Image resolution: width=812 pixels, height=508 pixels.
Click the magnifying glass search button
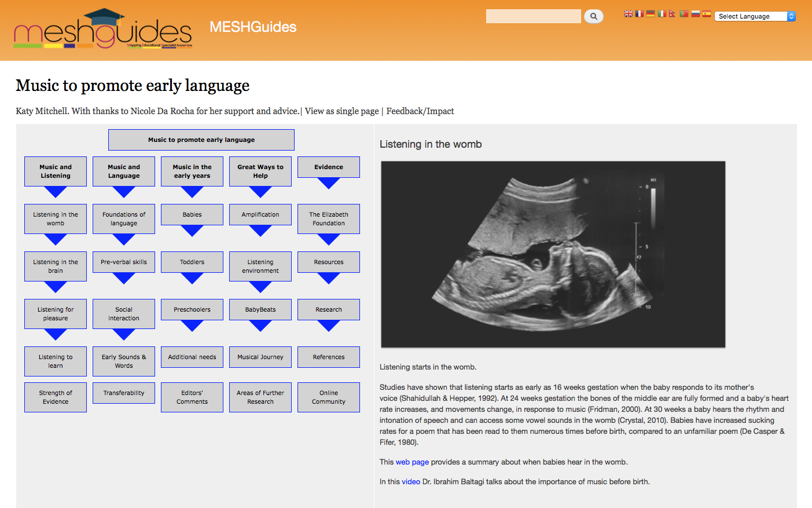pos(593,16)
